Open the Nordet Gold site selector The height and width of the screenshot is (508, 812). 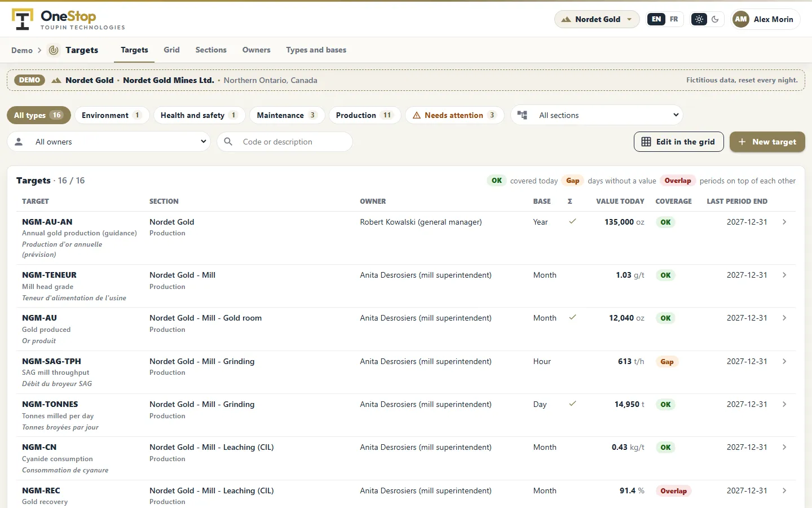597,19
